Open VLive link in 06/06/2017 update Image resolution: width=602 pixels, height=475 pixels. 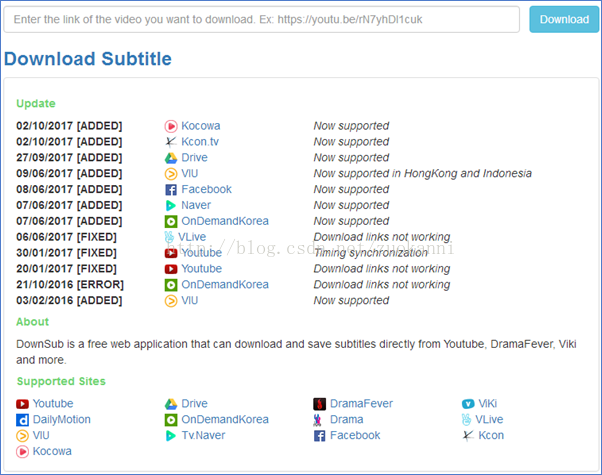coord(192,237)
